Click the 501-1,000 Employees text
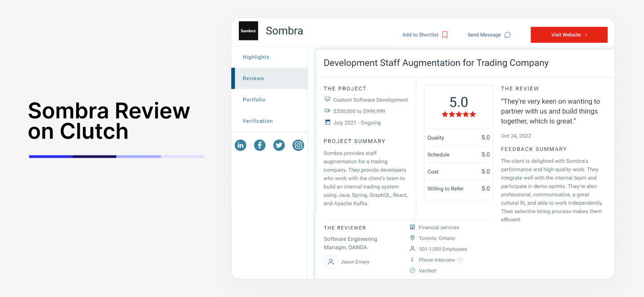Image resolution: width=644 pixels, height=297 pixels. point(443,249)
